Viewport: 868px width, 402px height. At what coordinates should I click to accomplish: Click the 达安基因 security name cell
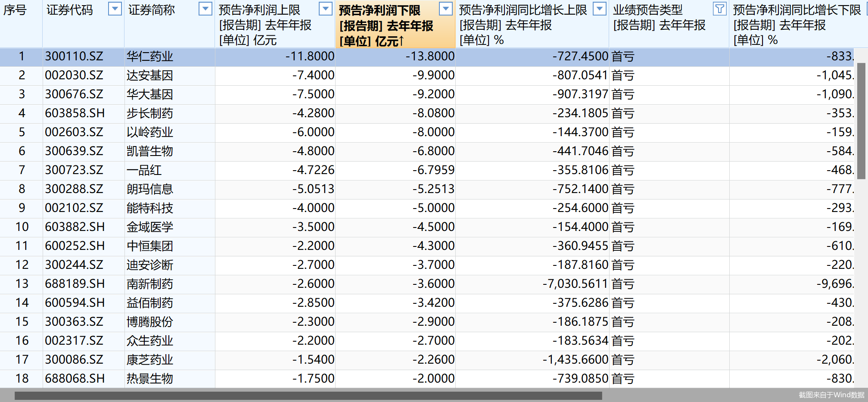coord(146,75)
